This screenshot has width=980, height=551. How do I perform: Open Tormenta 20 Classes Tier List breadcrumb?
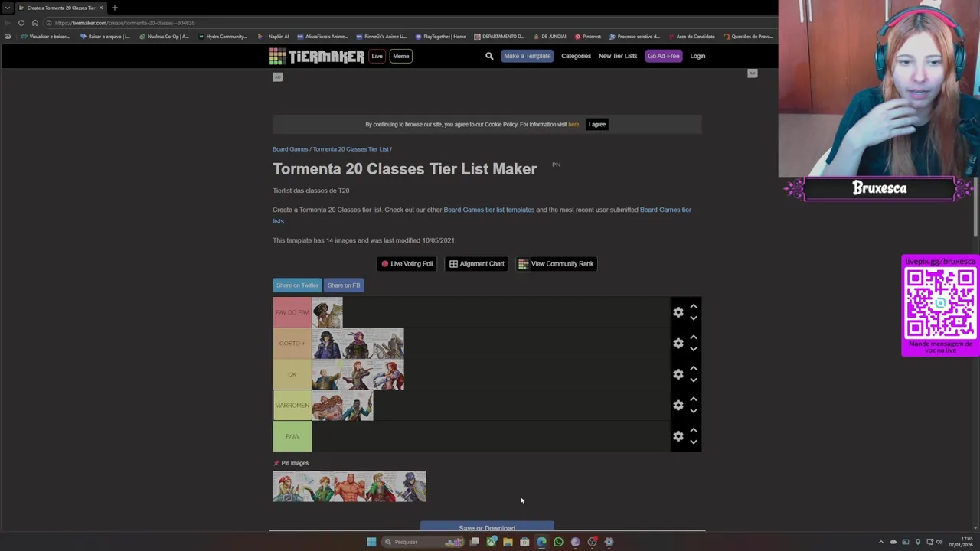351,149
